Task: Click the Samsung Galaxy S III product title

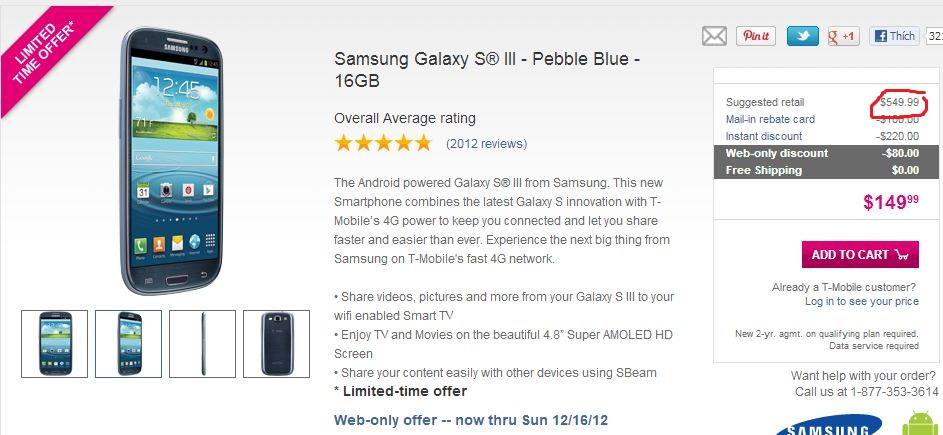Action: pos(487,69)
